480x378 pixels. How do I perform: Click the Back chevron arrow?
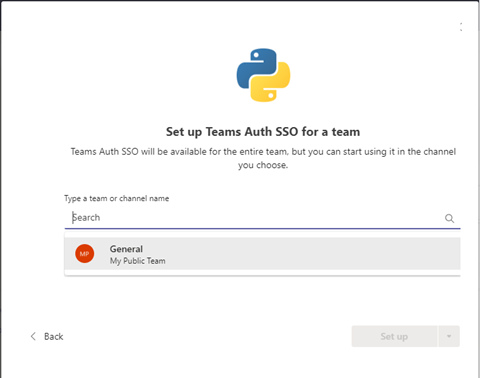[x=33, y=336]
